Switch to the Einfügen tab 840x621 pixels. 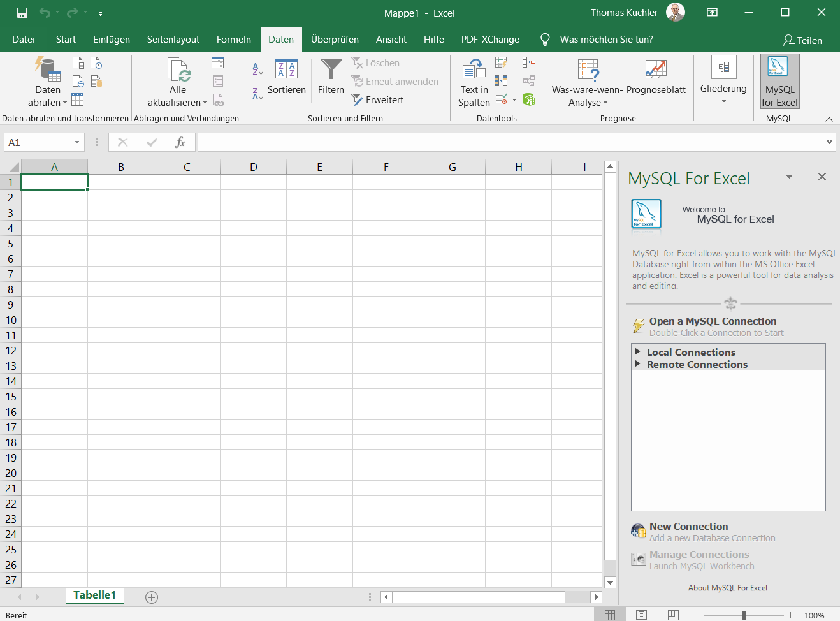[x=112, y=40]
